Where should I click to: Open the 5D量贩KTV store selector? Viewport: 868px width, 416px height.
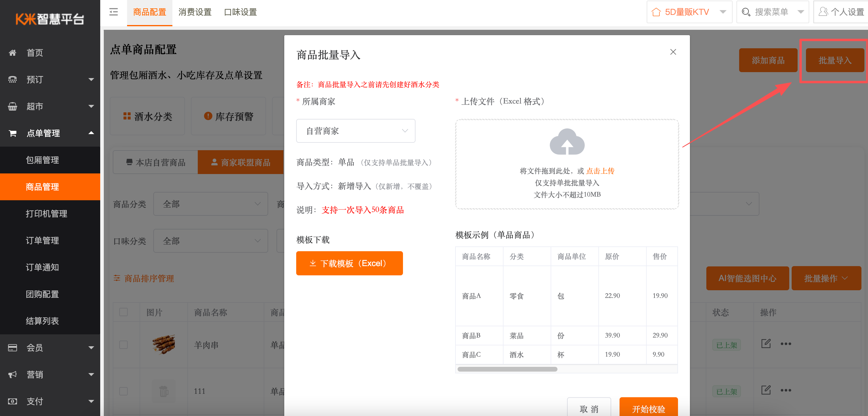[689, 12]
